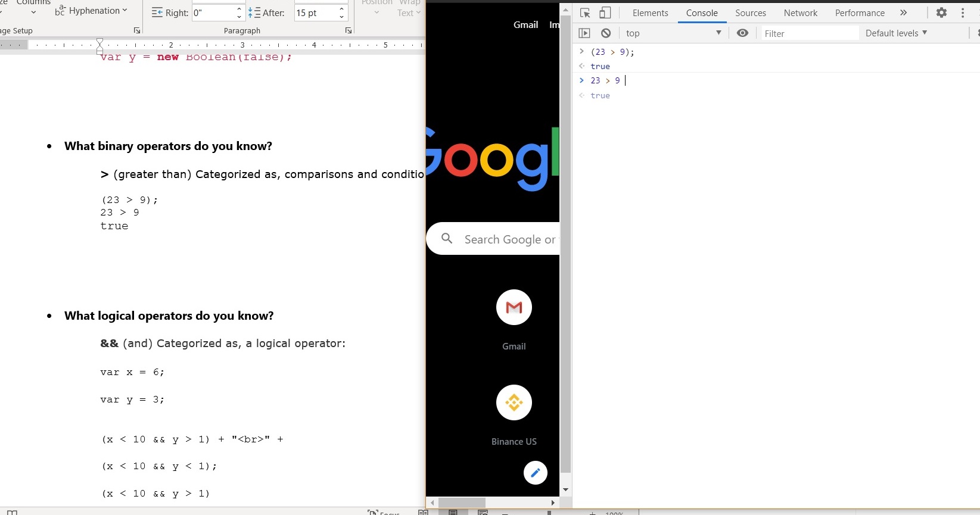This screenshot has width=980, height=515.
Task: Click 'What binary operators do you know?' heading
Action: pos(168,146)
